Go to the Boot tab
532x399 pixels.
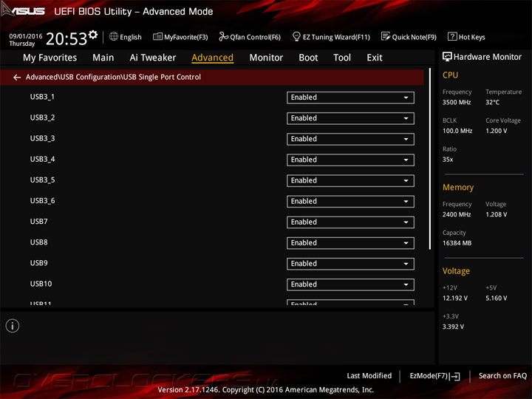point(308,58)
